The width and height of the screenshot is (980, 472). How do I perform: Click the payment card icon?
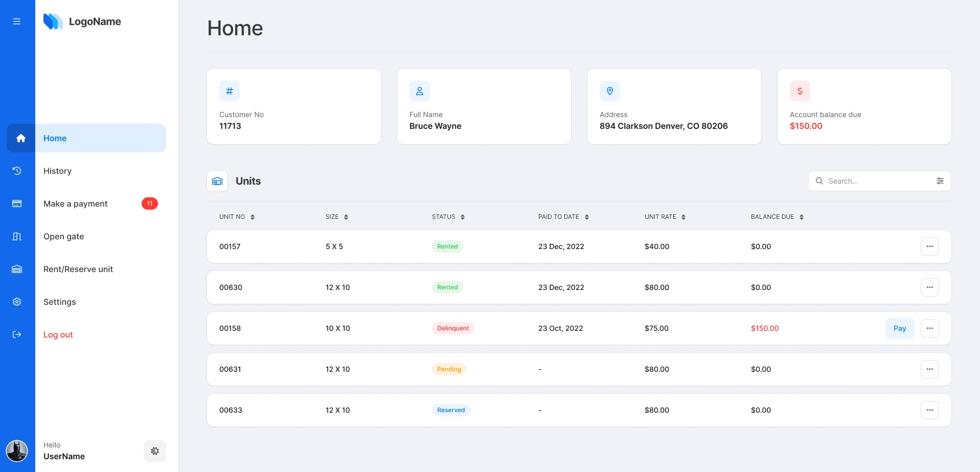17,204
